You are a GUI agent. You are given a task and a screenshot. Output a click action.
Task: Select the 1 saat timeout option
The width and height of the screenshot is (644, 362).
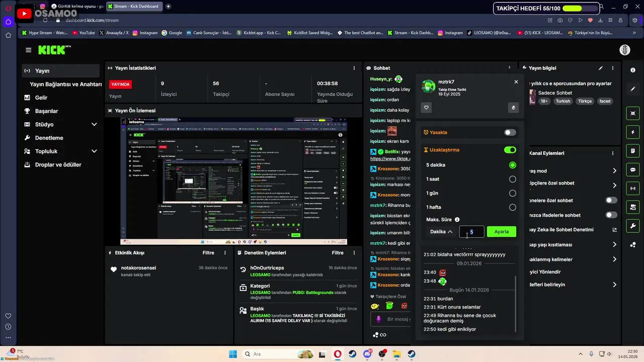512,179
